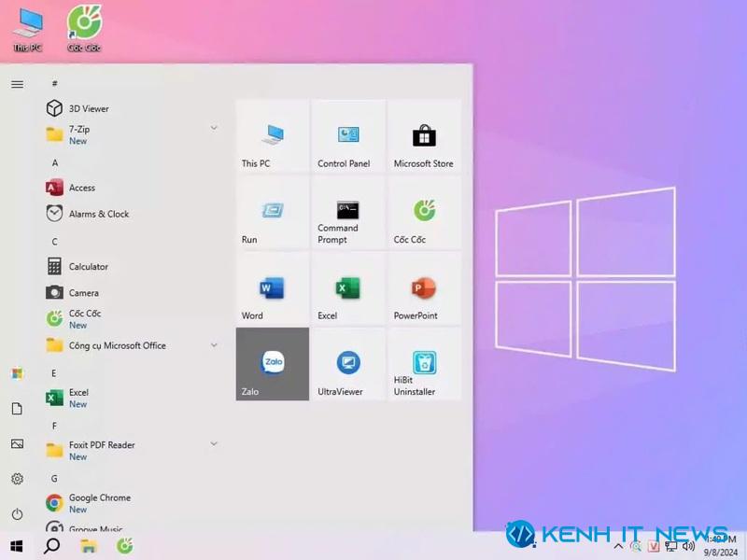
Task: Launch Google Chrome from the app list
Action: [131, 503]
